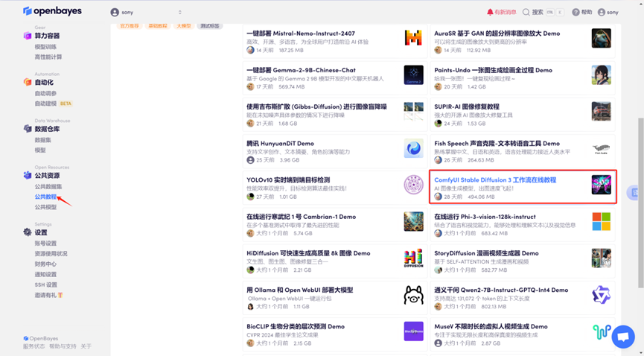Open 自动建模 BETA in sidebar
The height and width of the screenshot is (356, 644).
(54, 104)
